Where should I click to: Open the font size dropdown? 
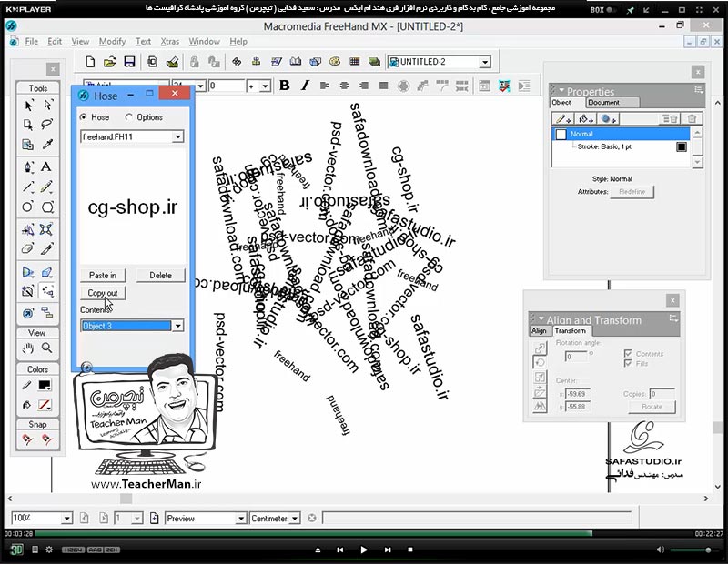(200, 86)
